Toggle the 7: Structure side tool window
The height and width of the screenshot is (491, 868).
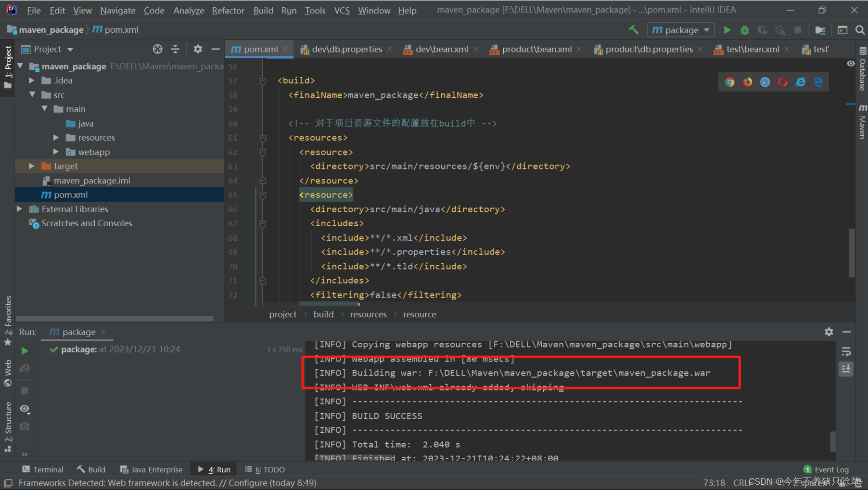8,426
